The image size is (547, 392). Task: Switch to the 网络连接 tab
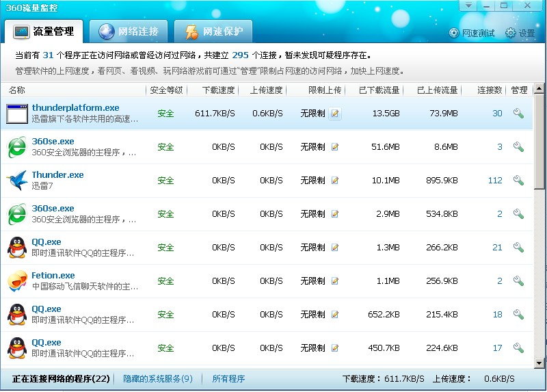(129, 31)
